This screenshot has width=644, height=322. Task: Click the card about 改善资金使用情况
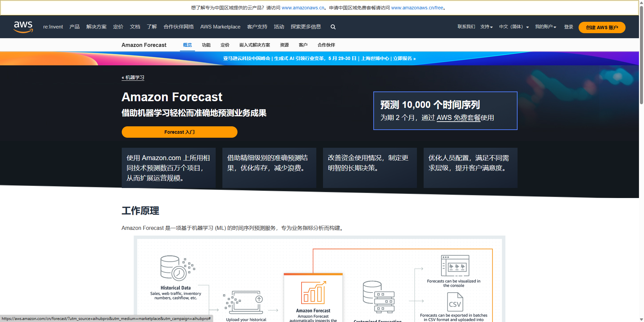click(370, 168)
